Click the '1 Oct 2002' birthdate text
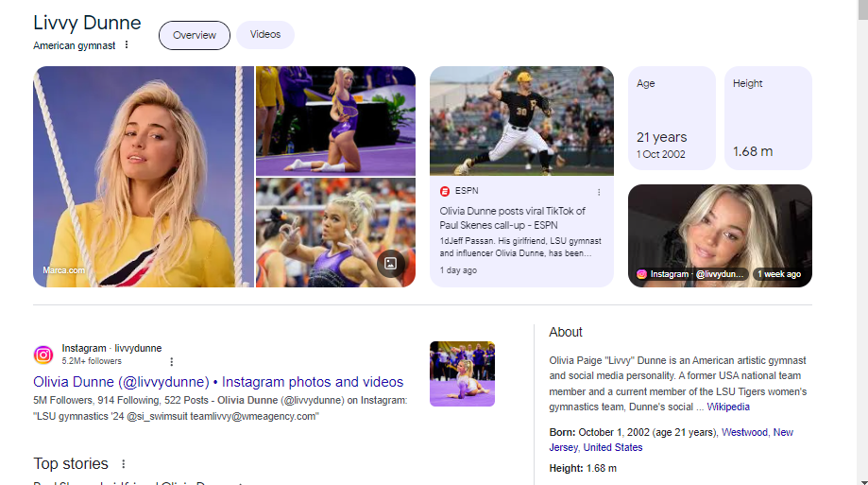Screen dimensions: 868x485 pos(660,154)
